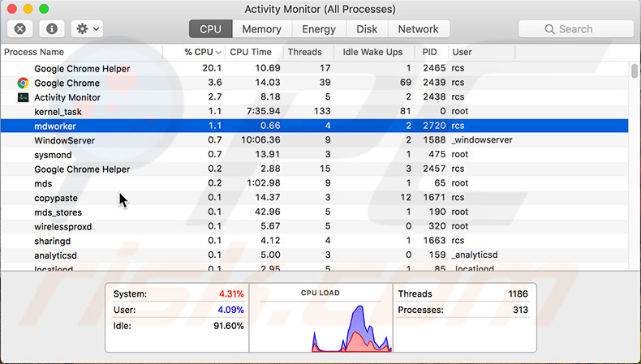Select the Activity Monitor process row

(314, 96)
